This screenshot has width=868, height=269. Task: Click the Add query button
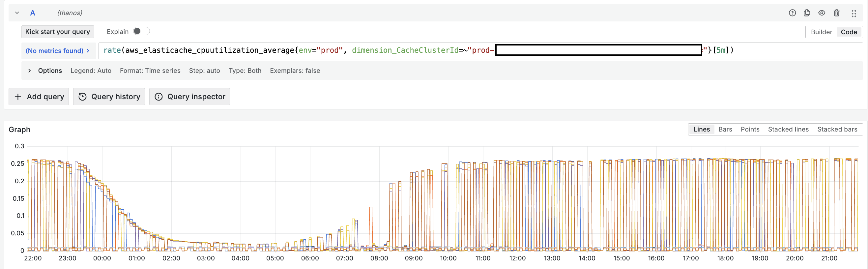click(x=39, y=97)
